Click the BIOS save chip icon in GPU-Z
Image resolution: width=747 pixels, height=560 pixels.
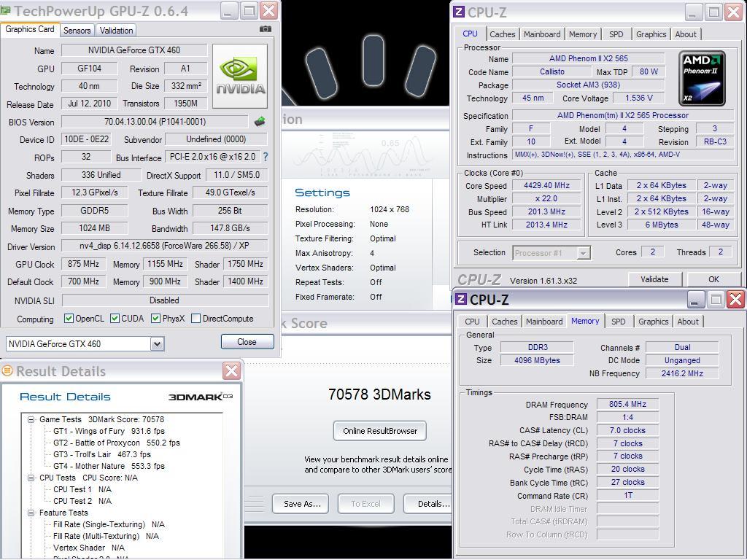click(x=260, y=122)
